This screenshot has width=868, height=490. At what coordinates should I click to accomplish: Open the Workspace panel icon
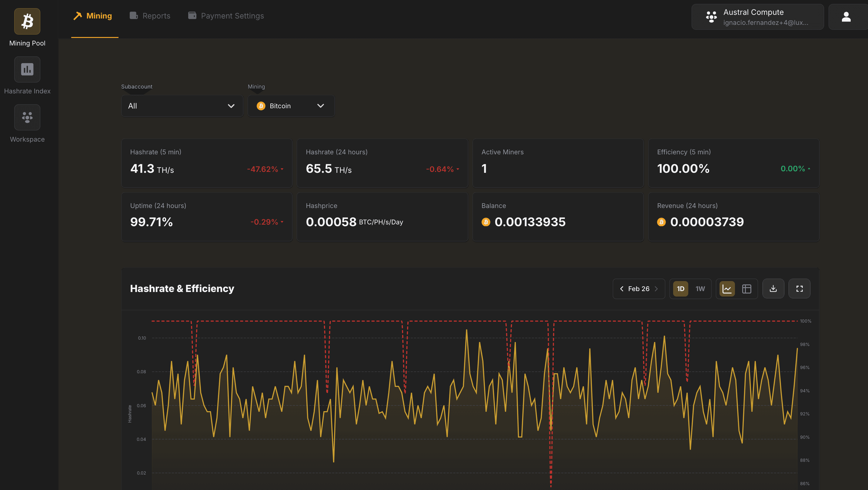point(27,117)
